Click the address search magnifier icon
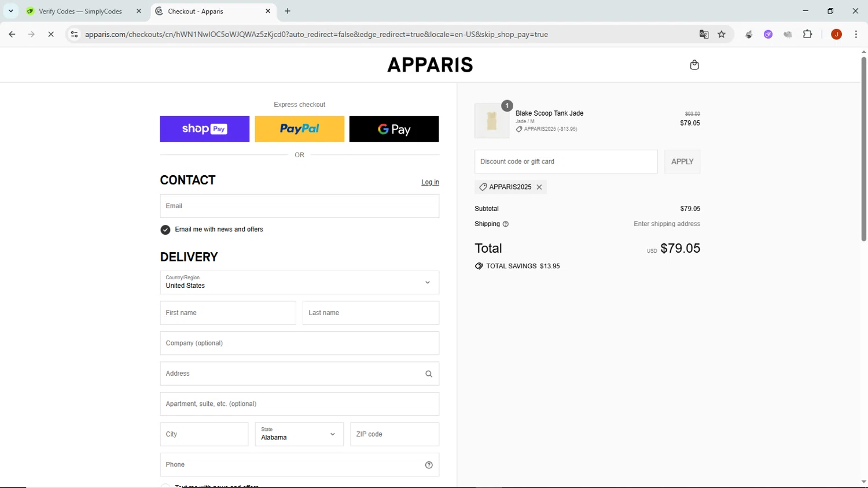This screenshot has height=488, width=868. point(429,374)
